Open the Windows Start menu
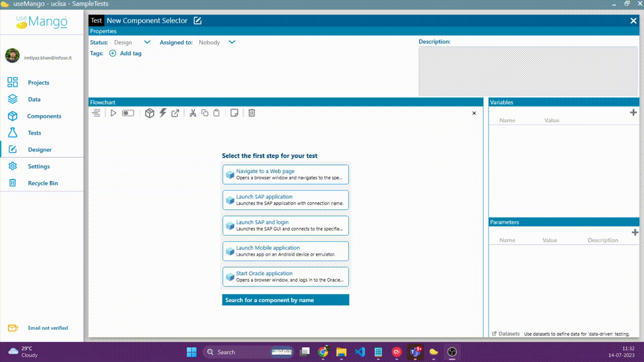The image size is (644, 362). pos(192,352)
